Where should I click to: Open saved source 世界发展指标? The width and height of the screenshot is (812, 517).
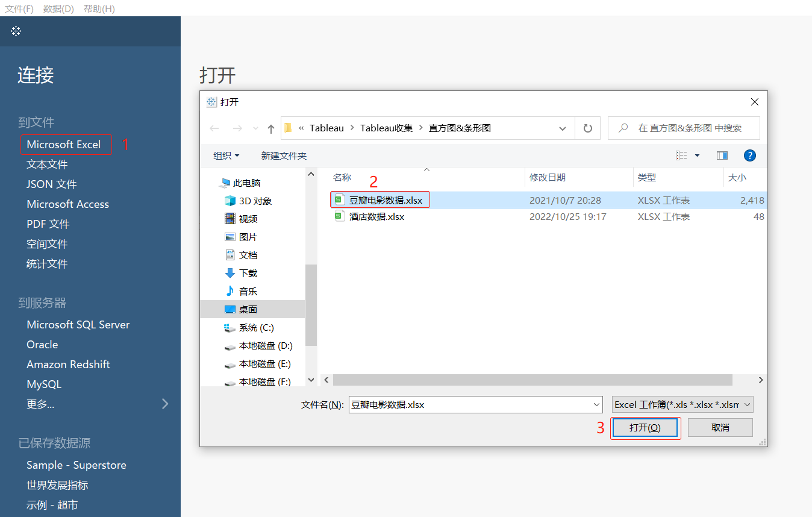click(57, 485)
